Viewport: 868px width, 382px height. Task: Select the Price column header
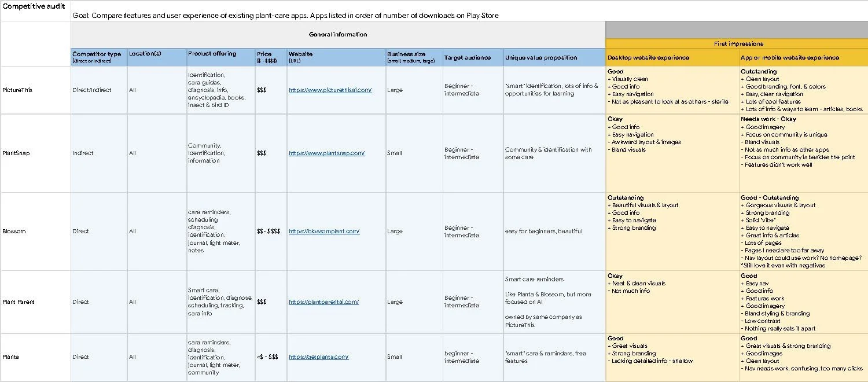pyautogui.click(x=269, y=56)
